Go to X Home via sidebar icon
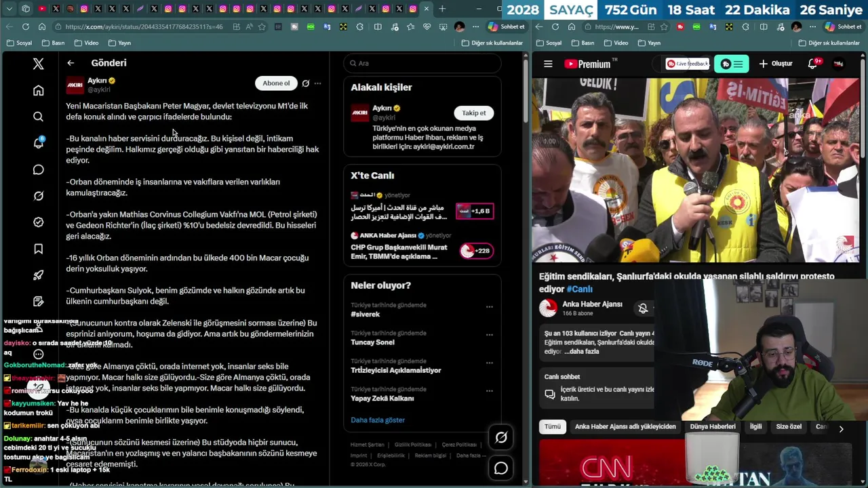Image resolution: width=868 pixels, height=488 pixels. pos(38,90)
